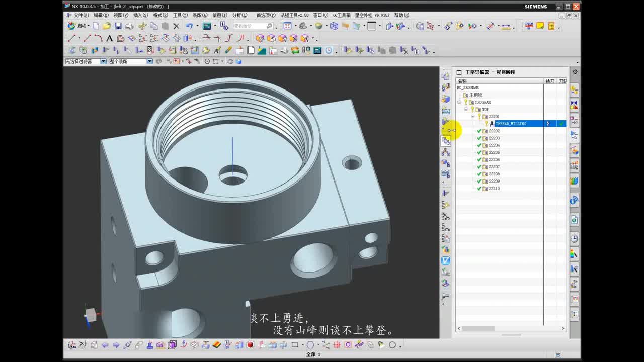The height and width of the screenshot is (362, 644).
Task: Open the History clock sidebar tab
Action: 574,238
